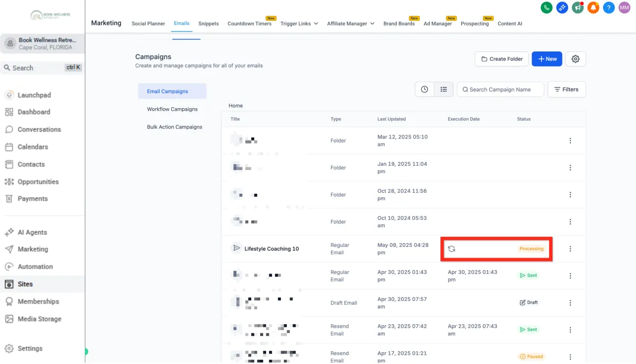This screenshot has height=364, width=636.
Task: Open the Prospecting tab
Action: point(475,23)
